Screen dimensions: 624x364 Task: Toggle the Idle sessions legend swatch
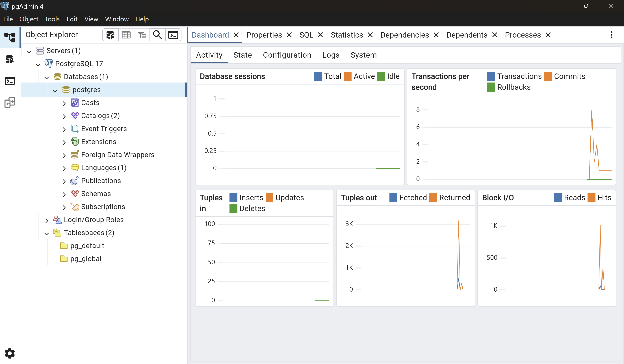pyautogui.click(x=381, y=76)
